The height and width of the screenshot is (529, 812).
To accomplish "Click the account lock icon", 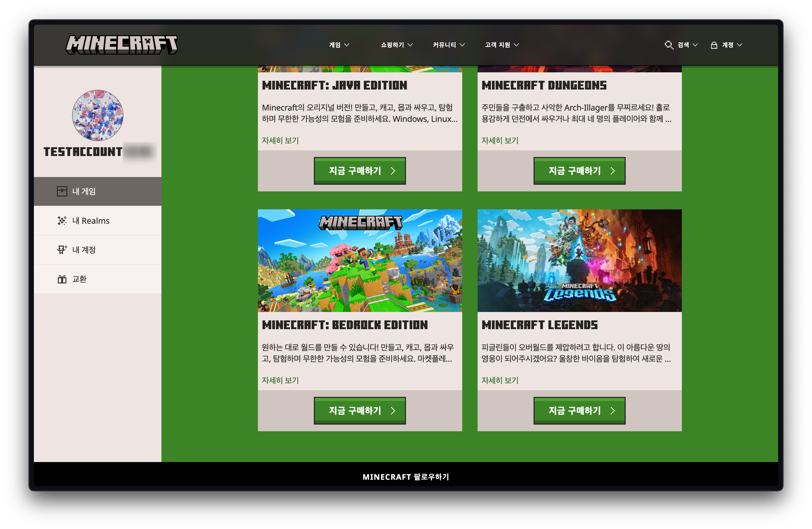I will click(714, 45).
